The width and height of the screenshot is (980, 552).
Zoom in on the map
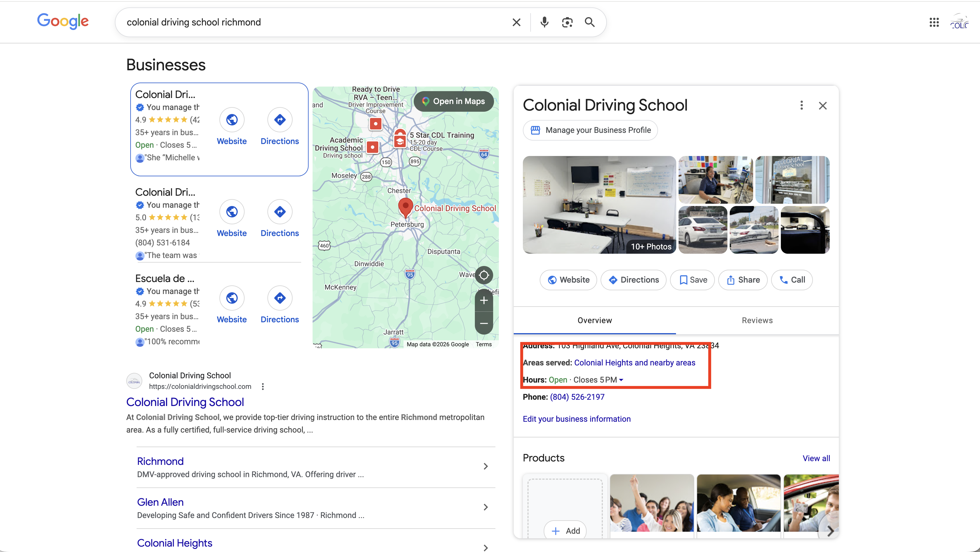point(483,301)
